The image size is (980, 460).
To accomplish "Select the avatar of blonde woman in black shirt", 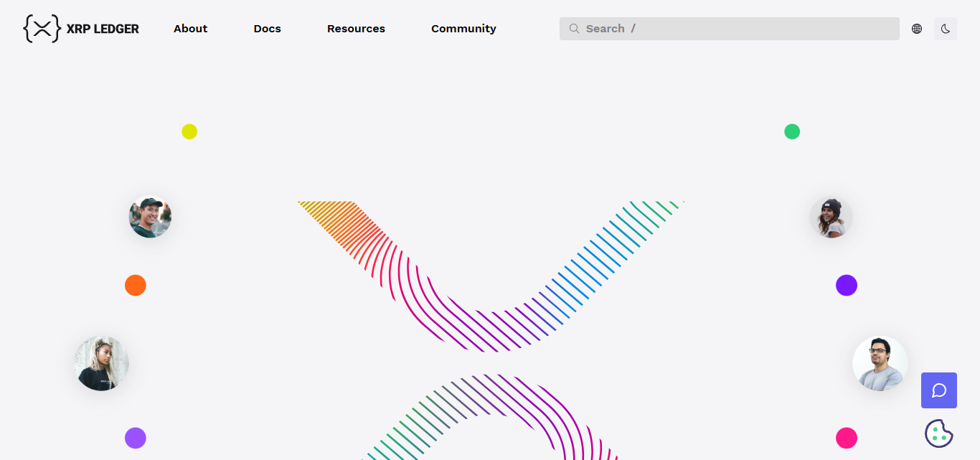I will [x=101, y=363].
